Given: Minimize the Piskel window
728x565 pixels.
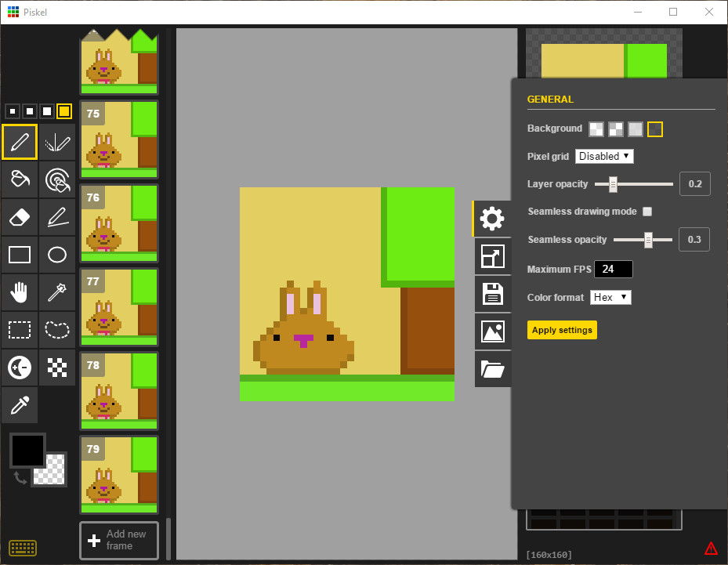Looking at the screenshot, I should [x=638, y=12].
